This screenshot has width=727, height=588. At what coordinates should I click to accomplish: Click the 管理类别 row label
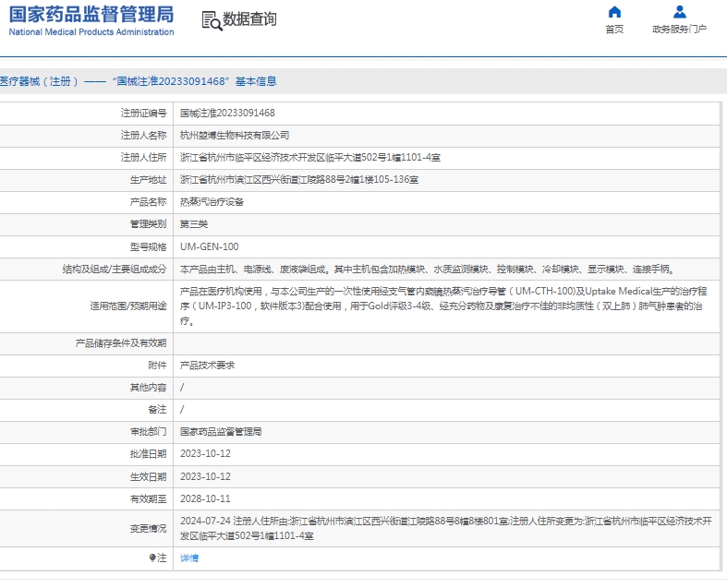tap(148, 224)
